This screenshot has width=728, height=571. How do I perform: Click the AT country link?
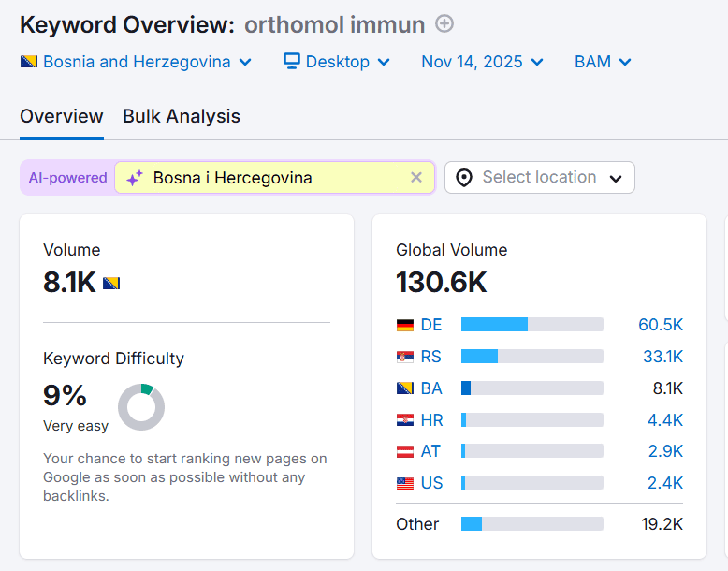tap(430, 451)
